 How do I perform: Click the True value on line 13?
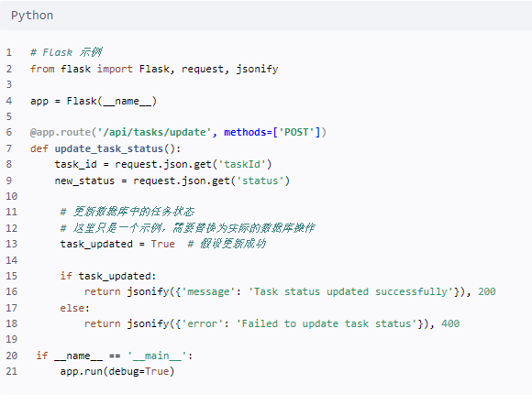[x=163, y=244]
